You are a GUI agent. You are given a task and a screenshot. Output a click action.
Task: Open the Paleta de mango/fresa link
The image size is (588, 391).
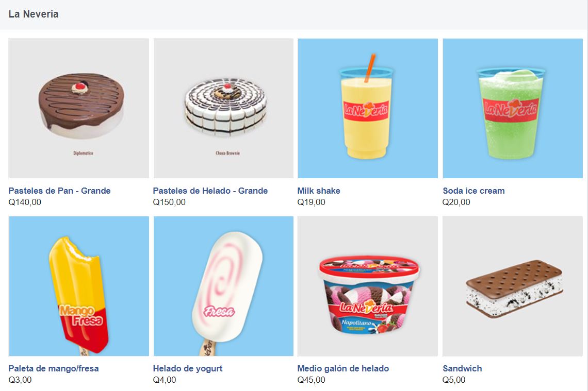tap(54, 368)
